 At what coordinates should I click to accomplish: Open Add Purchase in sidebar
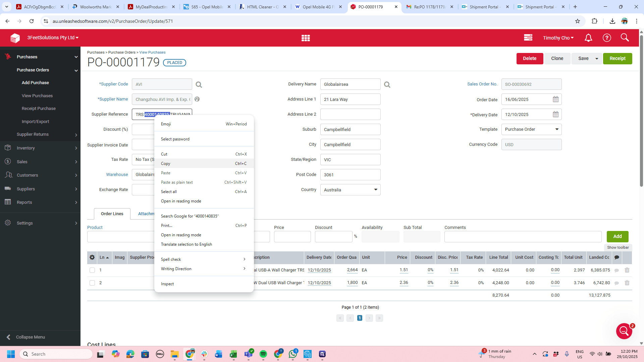tap(35, 83)
